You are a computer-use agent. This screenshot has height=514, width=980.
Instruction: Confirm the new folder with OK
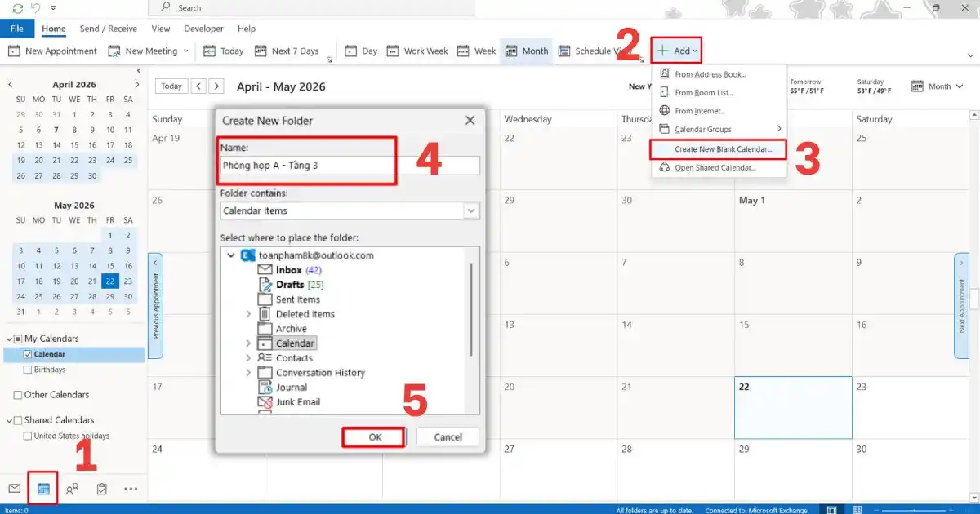(374, 437)
